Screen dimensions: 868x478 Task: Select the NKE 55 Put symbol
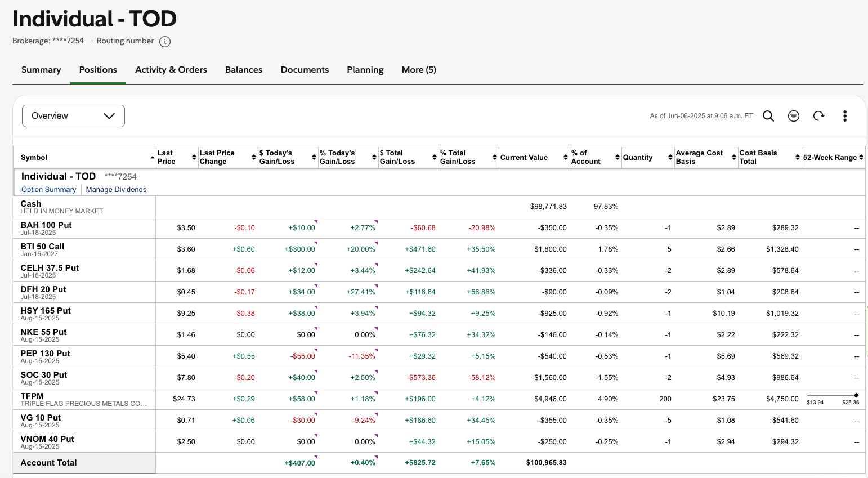coord(43,332)
